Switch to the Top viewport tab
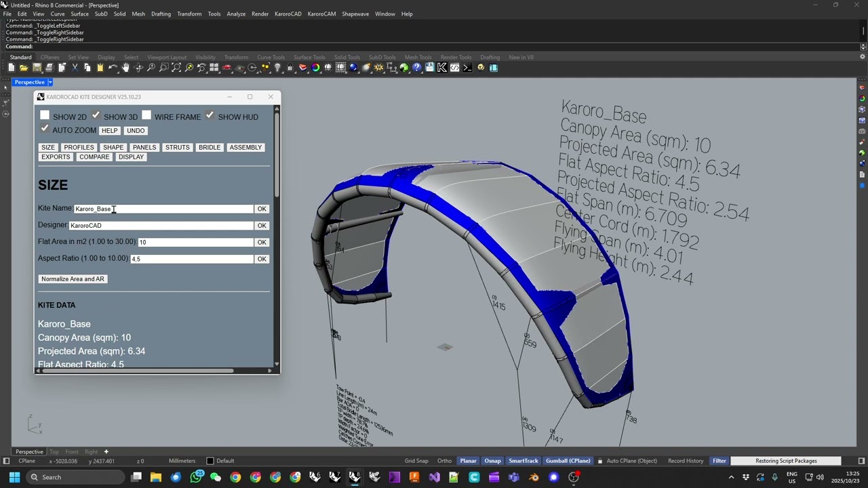This screenshot has height=488, width=868. click(x=54, y=451)
